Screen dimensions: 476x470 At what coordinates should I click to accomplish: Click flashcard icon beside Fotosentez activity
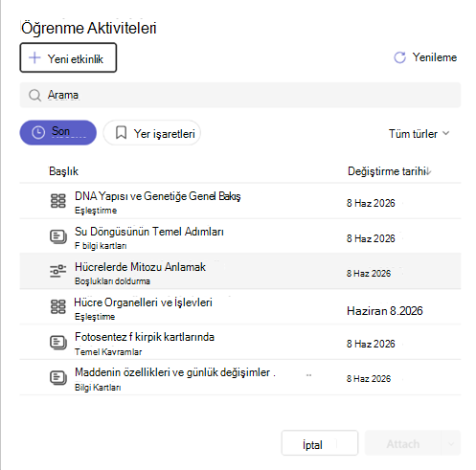tap(58, 343)
